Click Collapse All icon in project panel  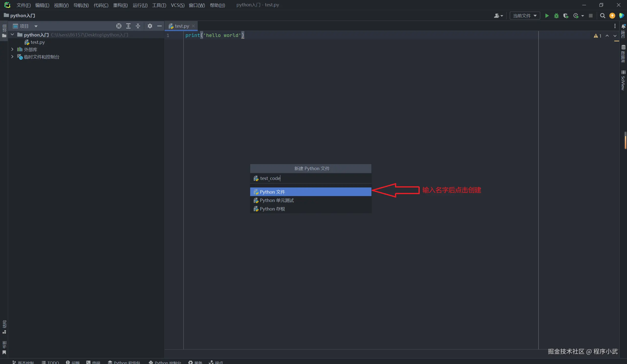coord(138,26)
